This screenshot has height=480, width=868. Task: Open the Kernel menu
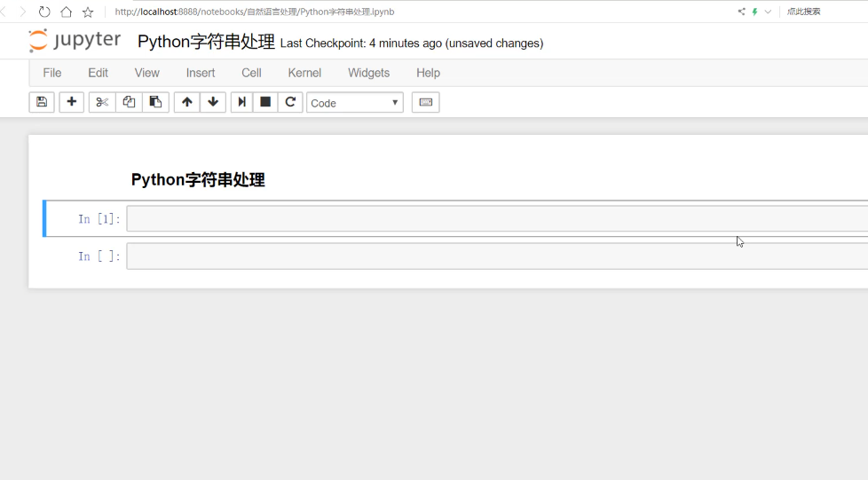304,73
